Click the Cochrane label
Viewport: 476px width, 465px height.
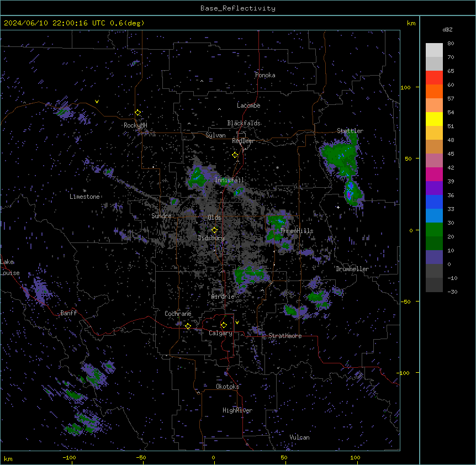pyautogui.click(x=178, y=314)
